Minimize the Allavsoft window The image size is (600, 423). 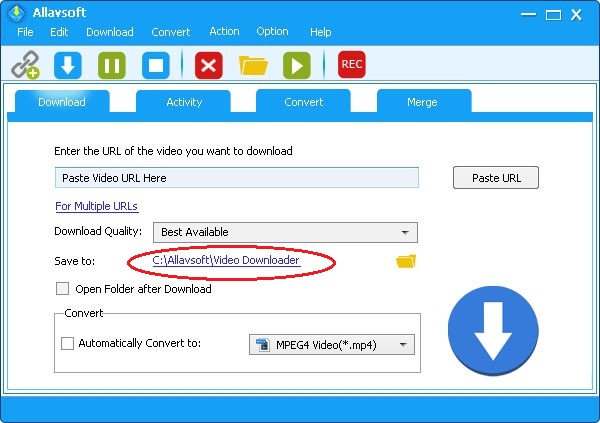tap(528, 15)
